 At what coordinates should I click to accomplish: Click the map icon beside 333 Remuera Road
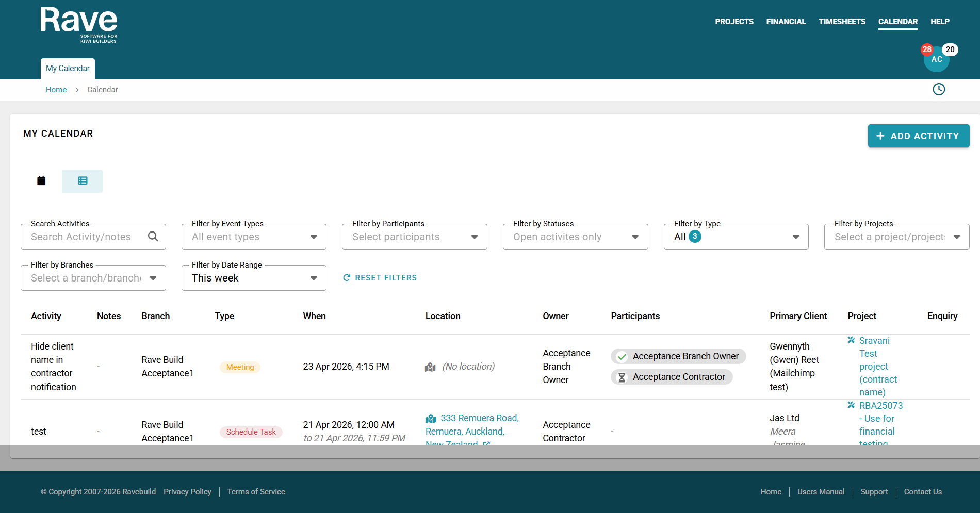[x=431, y=419]
